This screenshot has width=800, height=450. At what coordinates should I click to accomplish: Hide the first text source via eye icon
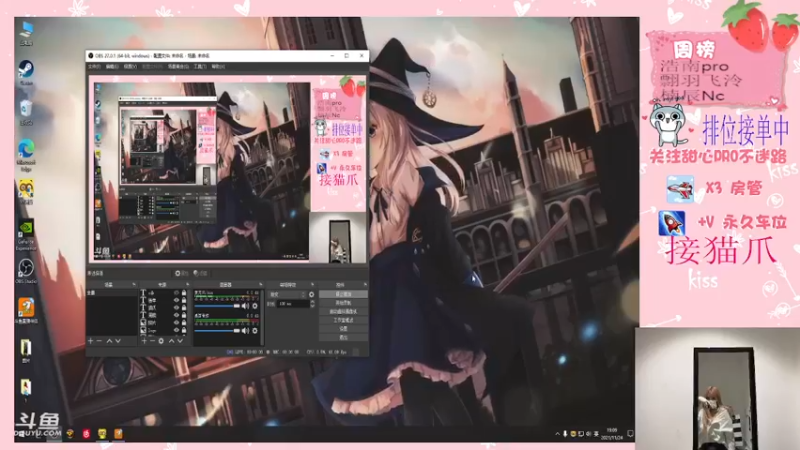[177, 293]
